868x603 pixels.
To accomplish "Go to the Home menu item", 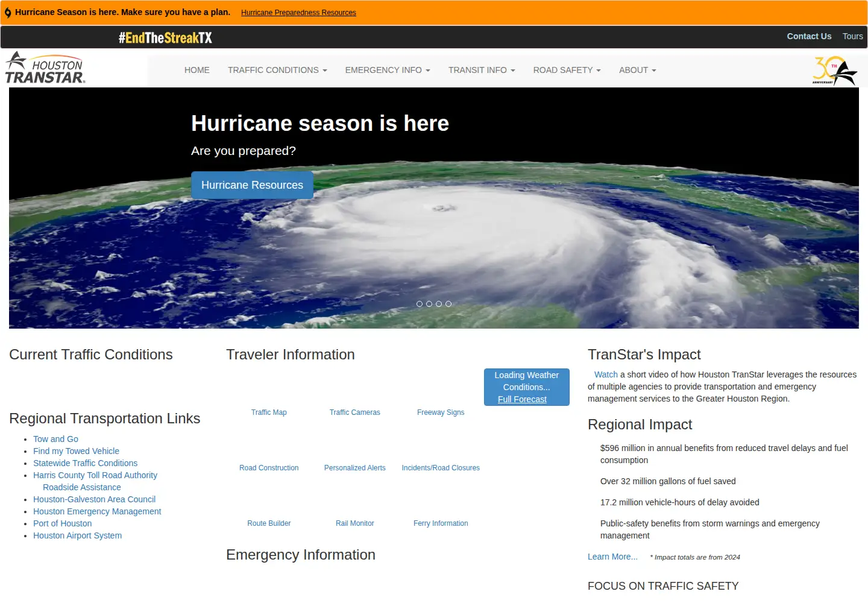I will pos(197,70).
